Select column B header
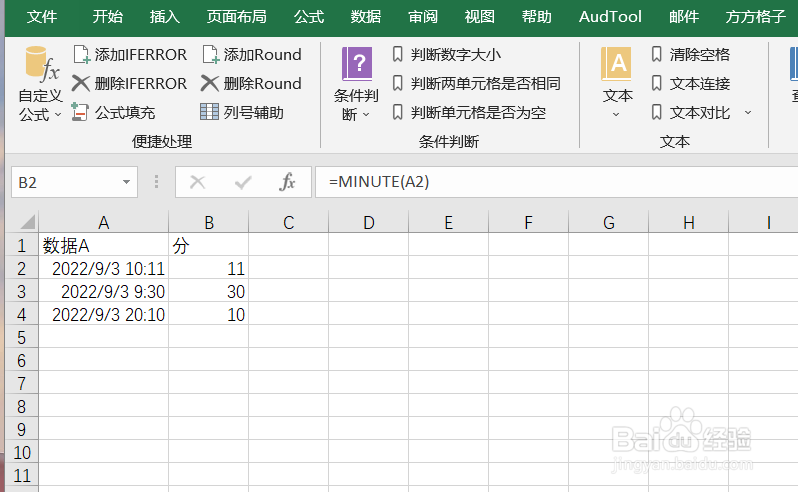 click(209, 222)
